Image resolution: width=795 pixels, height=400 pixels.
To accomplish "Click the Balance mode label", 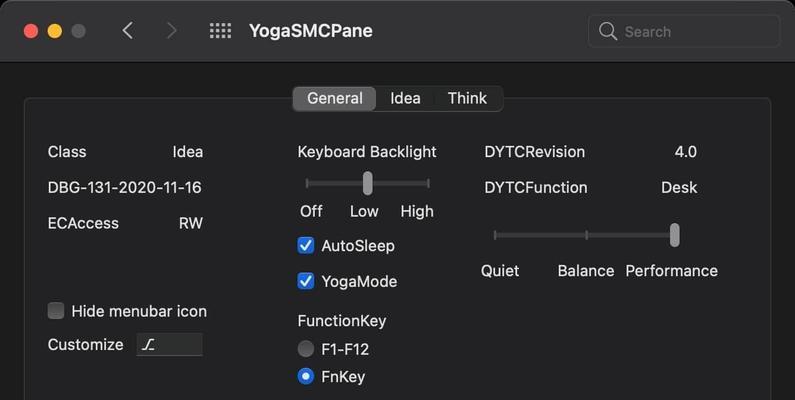I will (x=586, y=271).
